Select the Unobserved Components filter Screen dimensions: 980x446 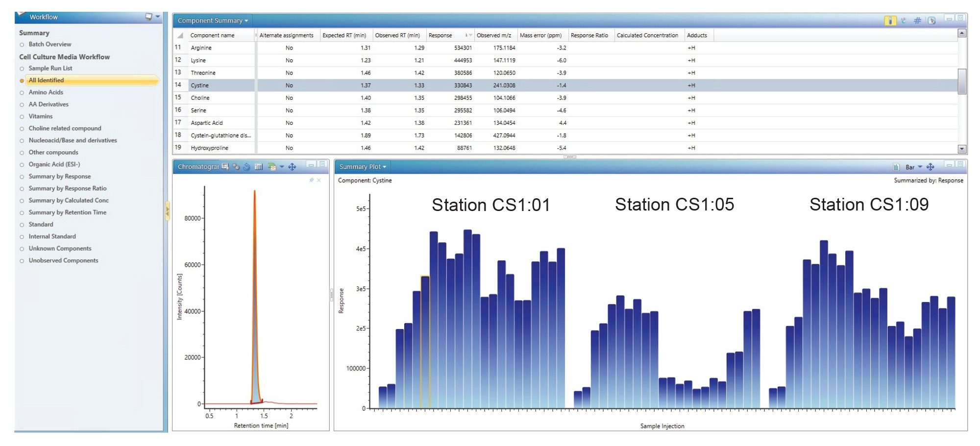63,260
